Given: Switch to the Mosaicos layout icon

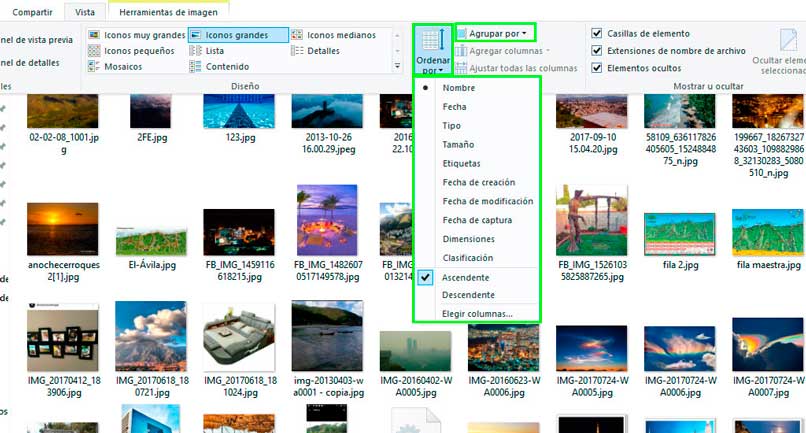Looking at the screenshot, I should 94,66.
